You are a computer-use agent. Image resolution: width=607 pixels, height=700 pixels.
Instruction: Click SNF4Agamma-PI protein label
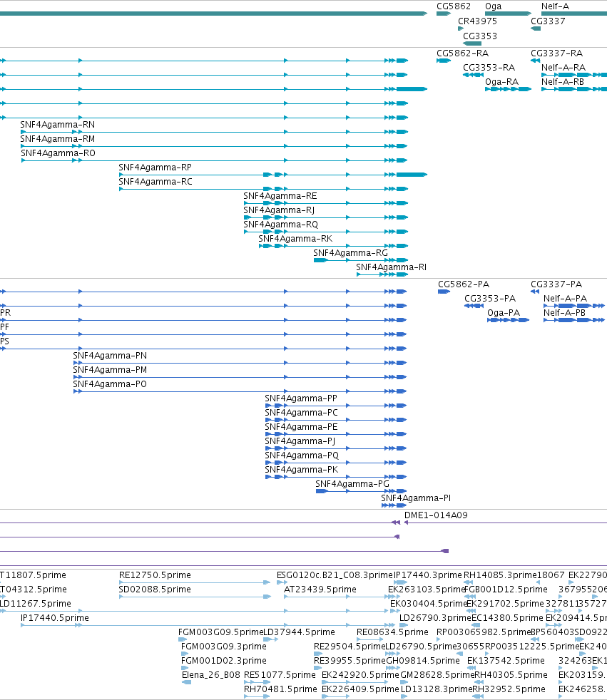[x=416, y=499]
